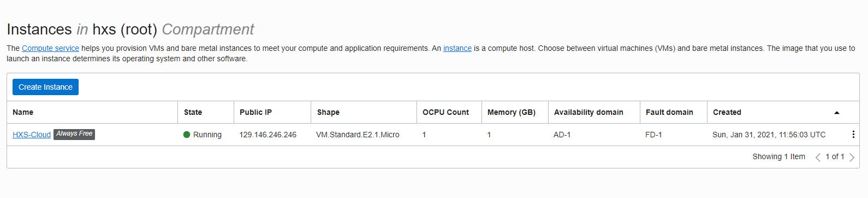This screenshot has height=198, width=868.
Task: Click the Instances in hxs (root) Compartment heading
Action: coord(130,29)
